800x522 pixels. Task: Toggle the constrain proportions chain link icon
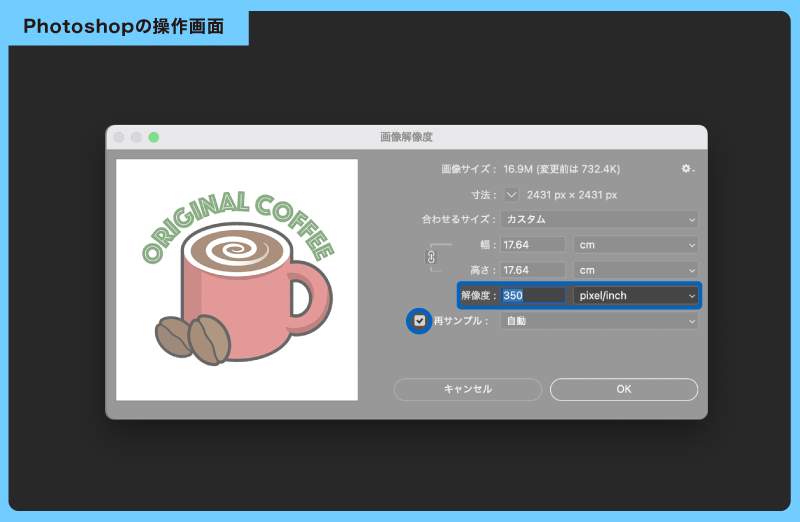point(431,257)
